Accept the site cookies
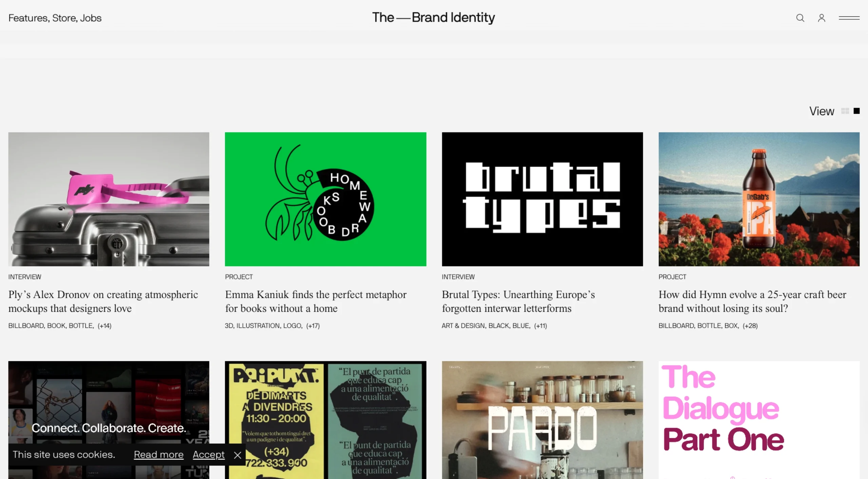The height and width of the screenshot is (479, 868). [209, 455]
